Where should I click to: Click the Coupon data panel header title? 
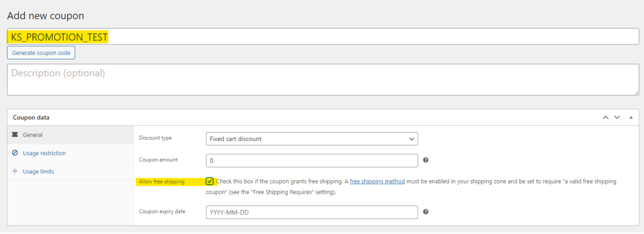pos(31,117)
